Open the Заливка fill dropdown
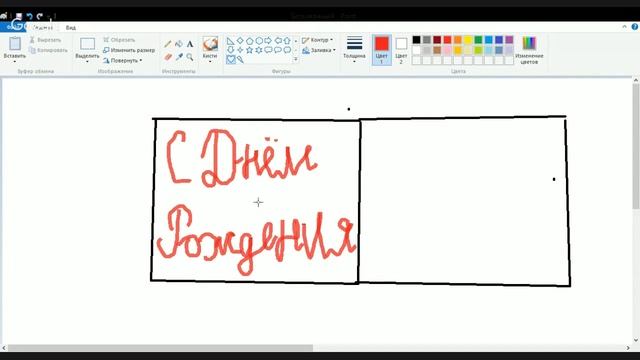Viewport: 640px width, 360px height. tap(319, 50)
